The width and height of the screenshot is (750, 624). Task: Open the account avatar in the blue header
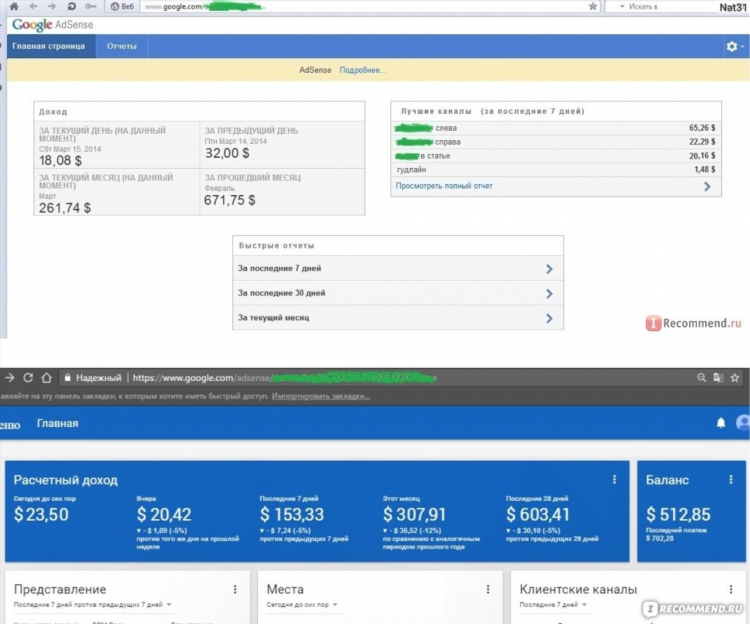pos(743,423)
